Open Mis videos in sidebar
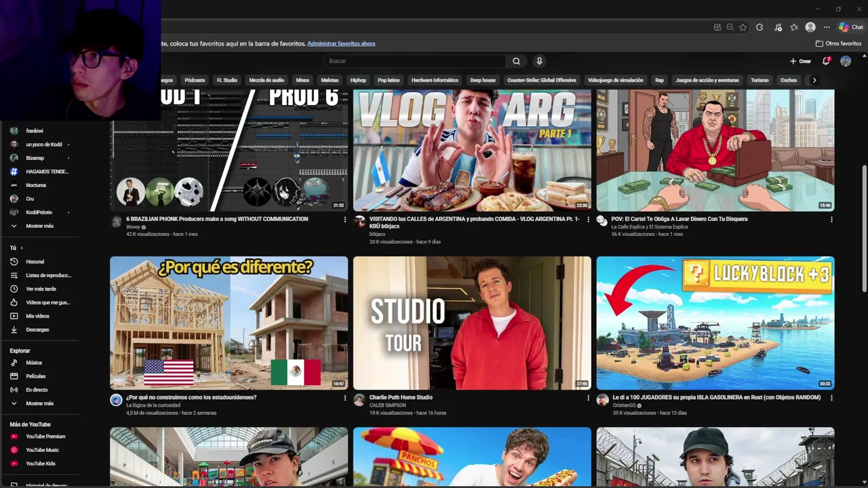Screen dimensions: 868x488 [37, 316]
